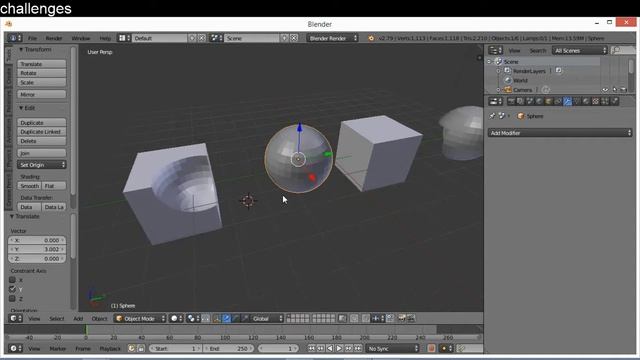Open the Physics properties tab icon

coord(614,101)
